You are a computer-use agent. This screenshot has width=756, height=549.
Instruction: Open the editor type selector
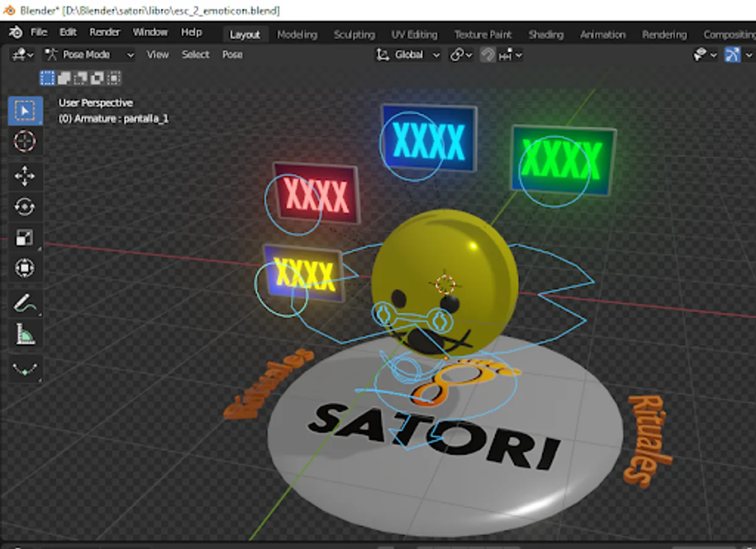(22, 55)
